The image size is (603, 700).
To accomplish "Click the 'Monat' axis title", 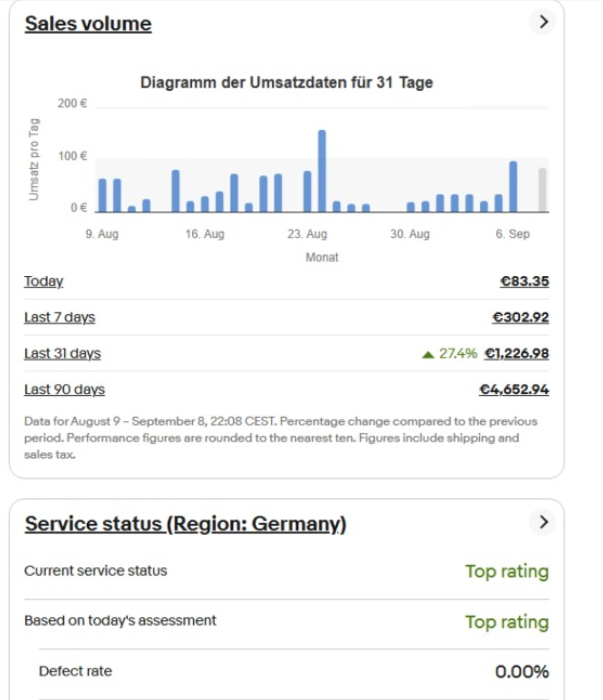I will tap(322, 257).
